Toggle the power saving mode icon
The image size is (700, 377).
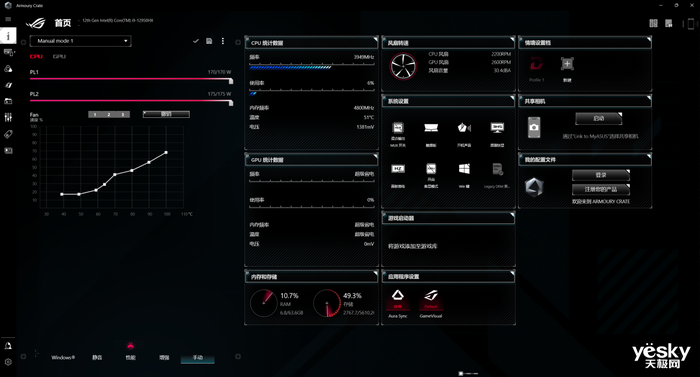431,169
